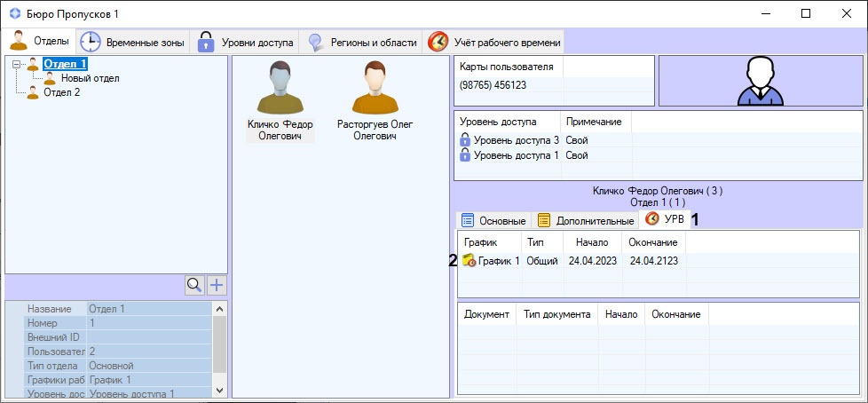Click the plus add department icon
868x403 pixels.
point(217,285)
